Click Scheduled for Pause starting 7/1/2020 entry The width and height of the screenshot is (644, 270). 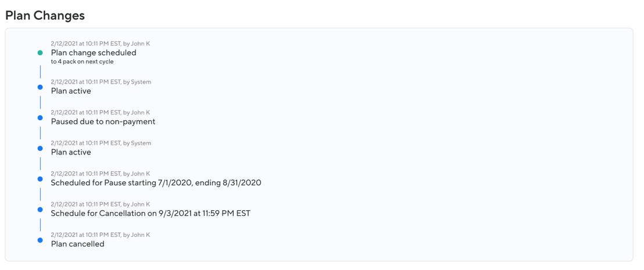pos(156,183)
